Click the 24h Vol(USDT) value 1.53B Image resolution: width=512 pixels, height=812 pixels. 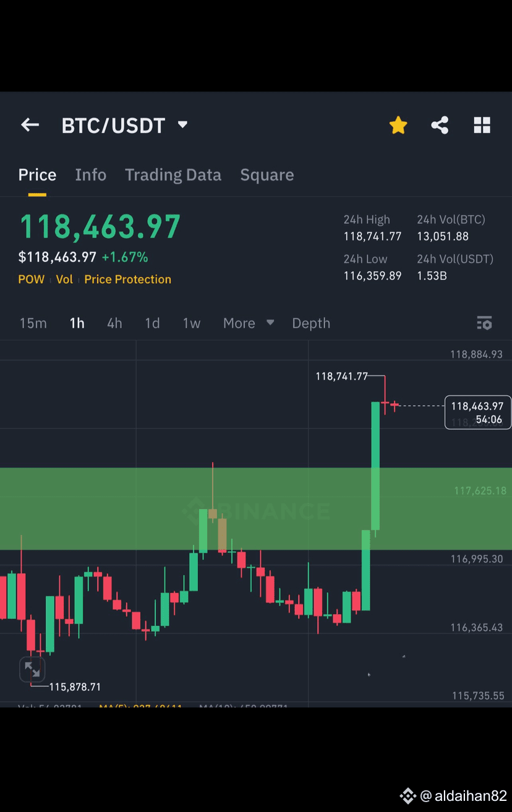pos(432,276)
